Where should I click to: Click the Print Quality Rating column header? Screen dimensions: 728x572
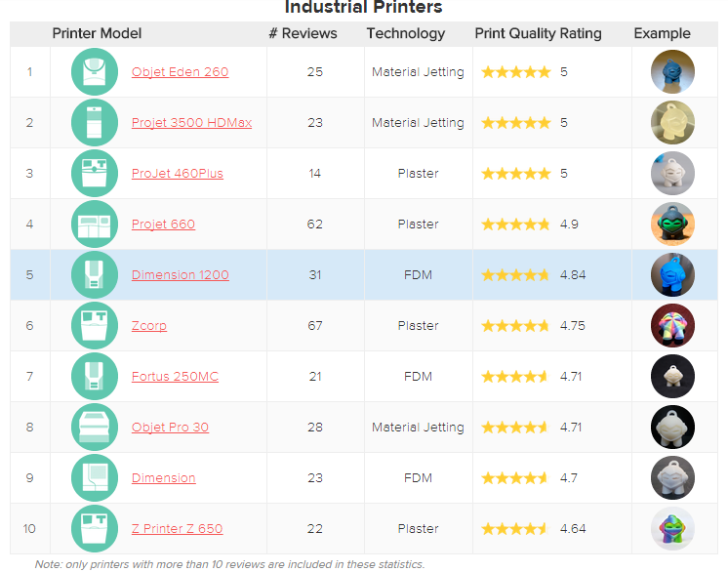[538, 33]
